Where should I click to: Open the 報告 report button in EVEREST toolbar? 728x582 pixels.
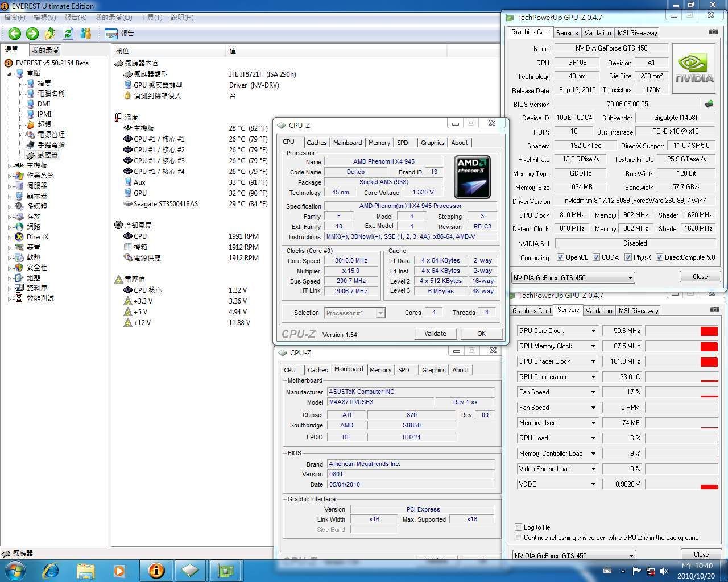coord(120,34)
